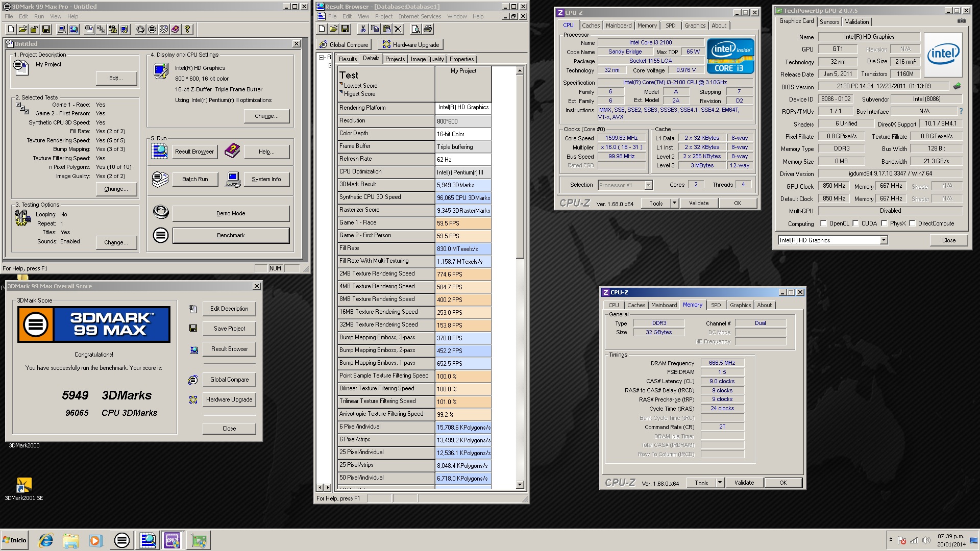The image size is (980, 551).
Task: Delete X icon in Result Browser toolbar
Action: point(398,29)
